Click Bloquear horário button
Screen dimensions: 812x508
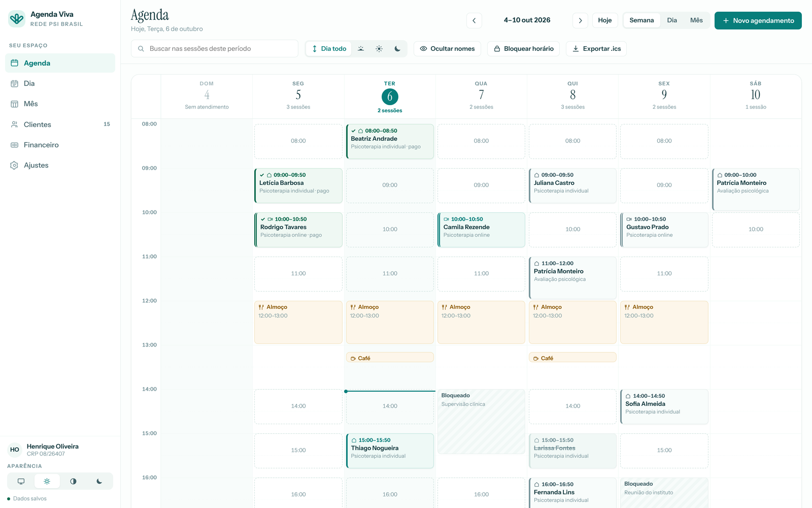click(524, 49)
